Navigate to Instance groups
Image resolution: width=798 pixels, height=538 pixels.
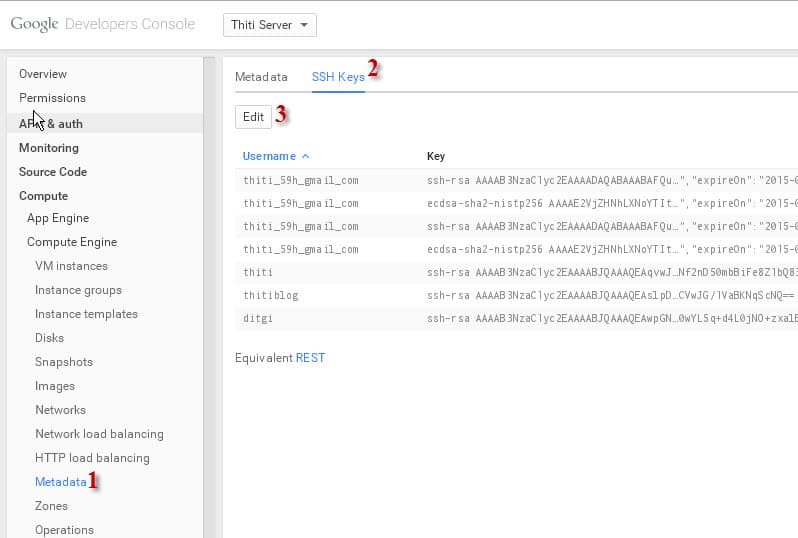[78, 290]
